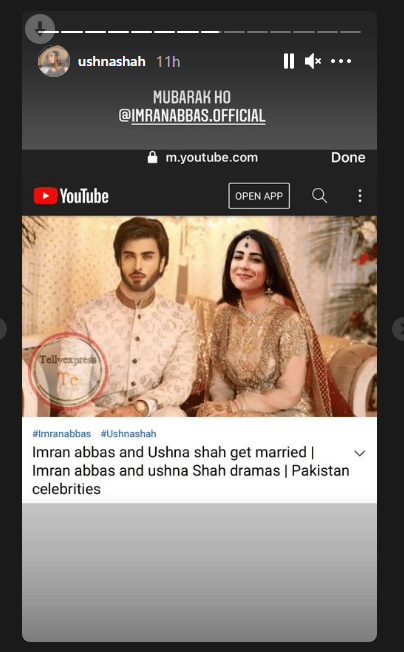This screenshot has width=404, height=652.
Task: Unmute the story audio
Action: (x=313, y=61)
